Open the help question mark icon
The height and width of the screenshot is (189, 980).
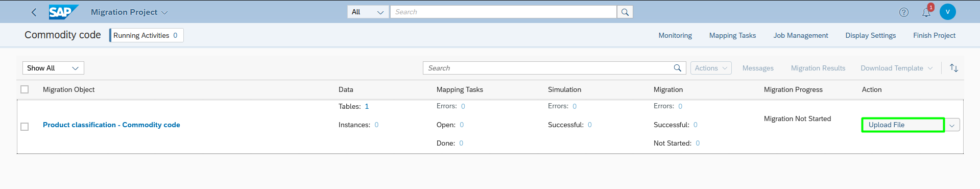(903, 12)
